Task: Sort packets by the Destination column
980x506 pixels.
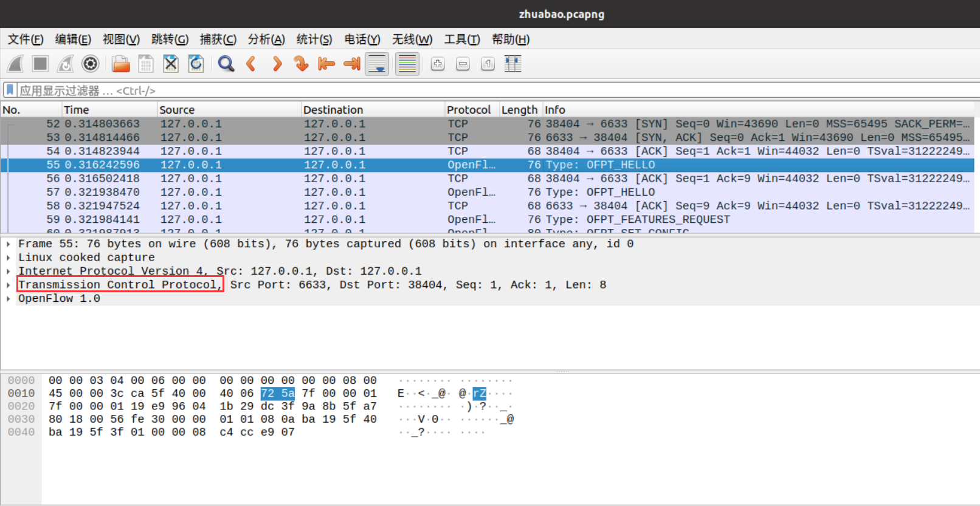Action: coord(373,110)
